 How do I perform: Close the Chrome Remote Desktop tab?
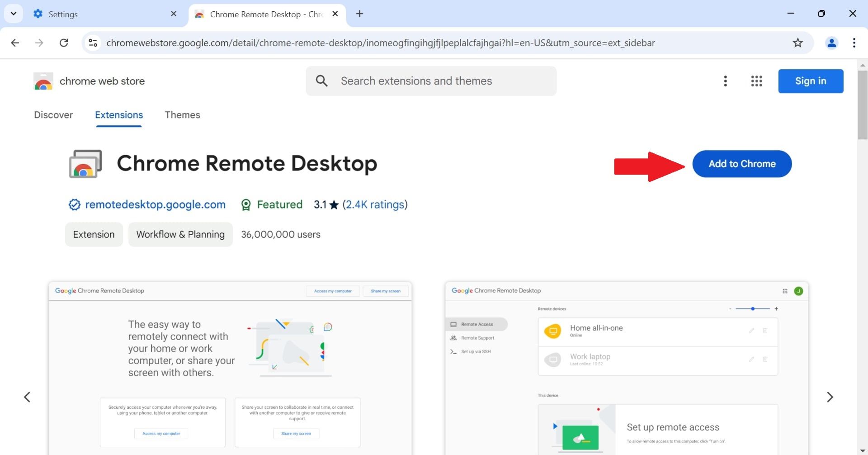click(335, 14)
